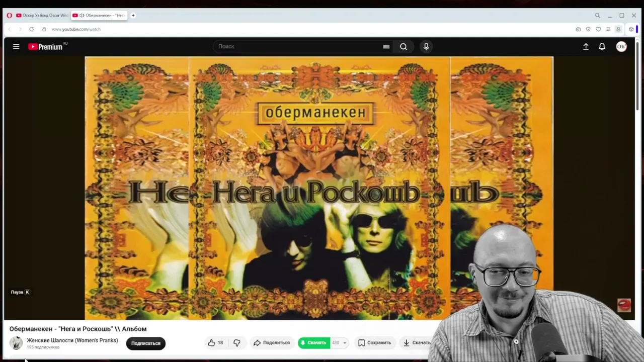Start voice search with microphone
This screenshot has width=644, height=362.
tap(426, 47)
